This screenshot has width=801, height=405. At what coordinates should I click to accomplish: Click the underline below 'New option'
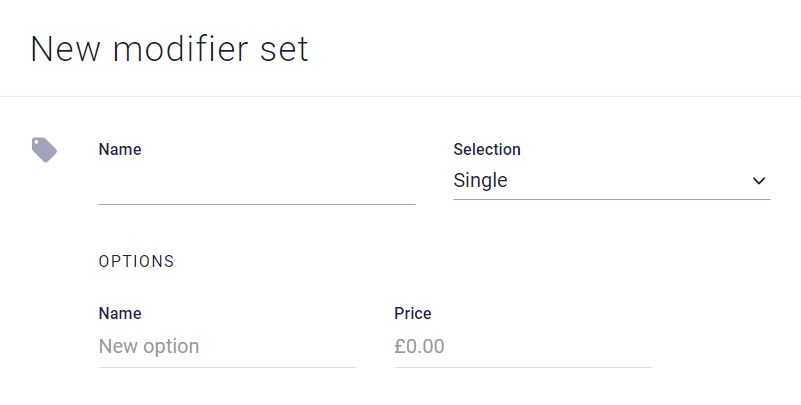coord(227,367)
